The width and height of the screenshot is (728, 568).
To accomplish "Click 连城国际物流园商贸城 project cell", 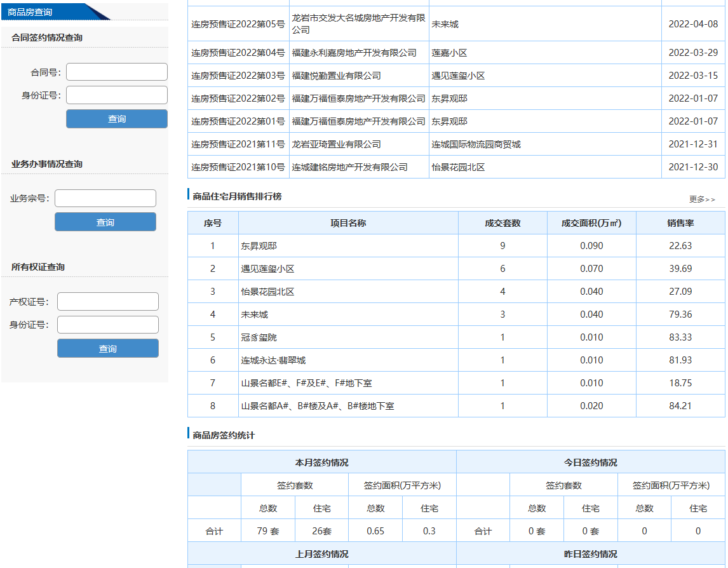I will coord(476,144).
